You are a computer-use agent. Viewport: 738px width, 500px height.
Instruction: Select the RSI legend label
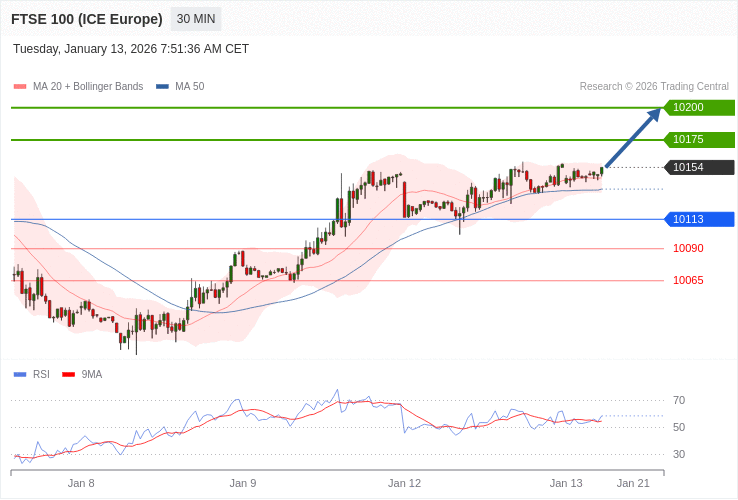coord(41,375)
